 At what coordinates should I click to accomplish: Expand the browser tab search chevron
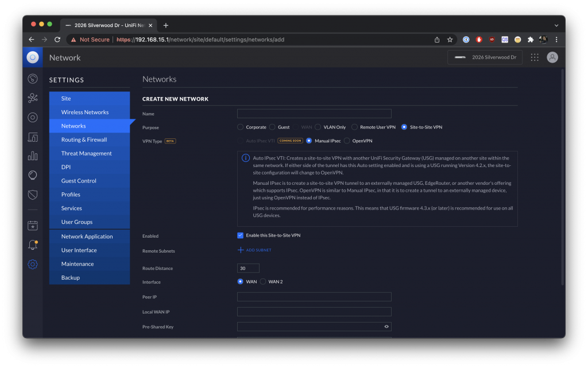pos(556,25)
